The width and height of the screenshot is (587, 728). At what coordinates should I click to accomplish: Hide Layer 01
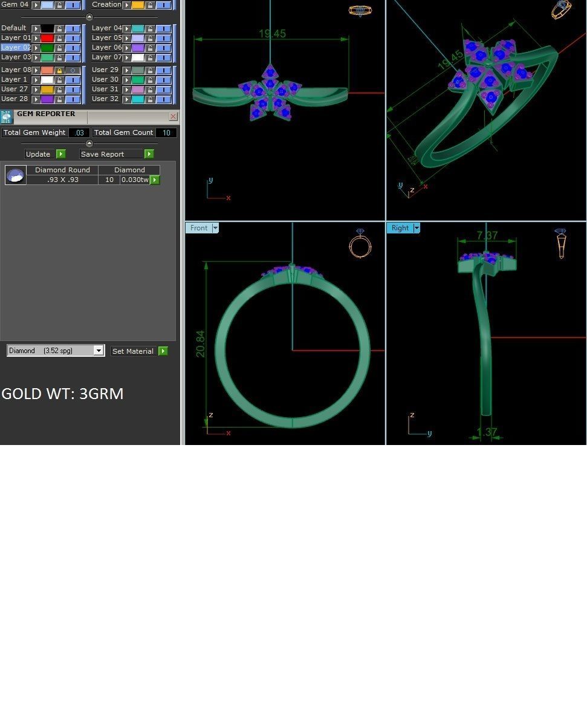(x=73, y=38)
